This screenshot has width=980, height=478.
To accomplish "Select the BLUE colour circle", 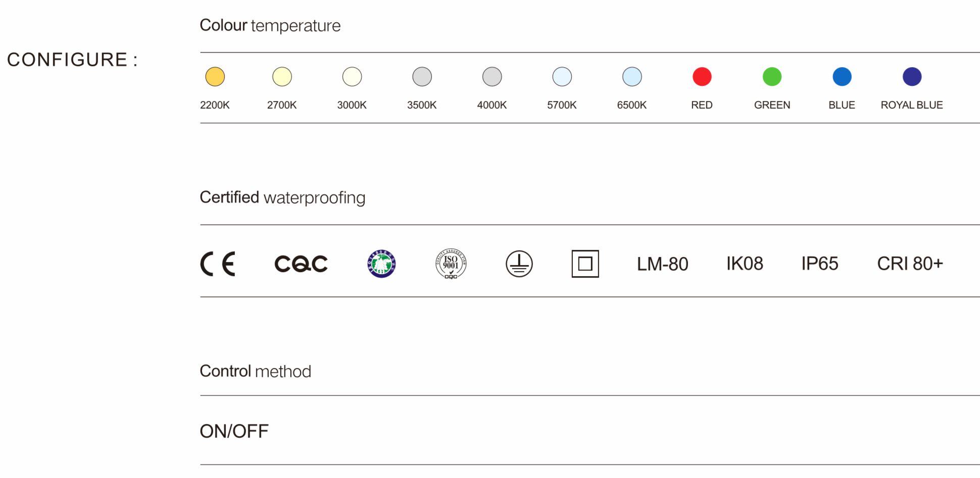I will point(842,77).
